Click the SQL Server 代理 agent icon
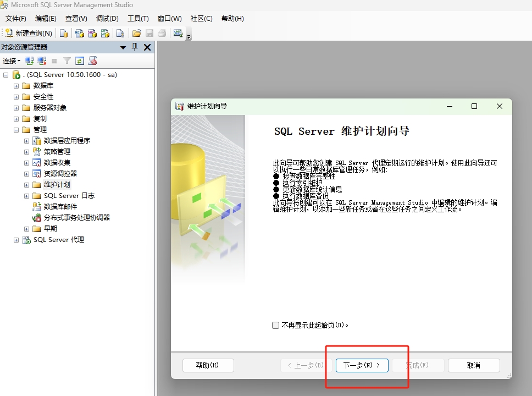 point(26,240)
